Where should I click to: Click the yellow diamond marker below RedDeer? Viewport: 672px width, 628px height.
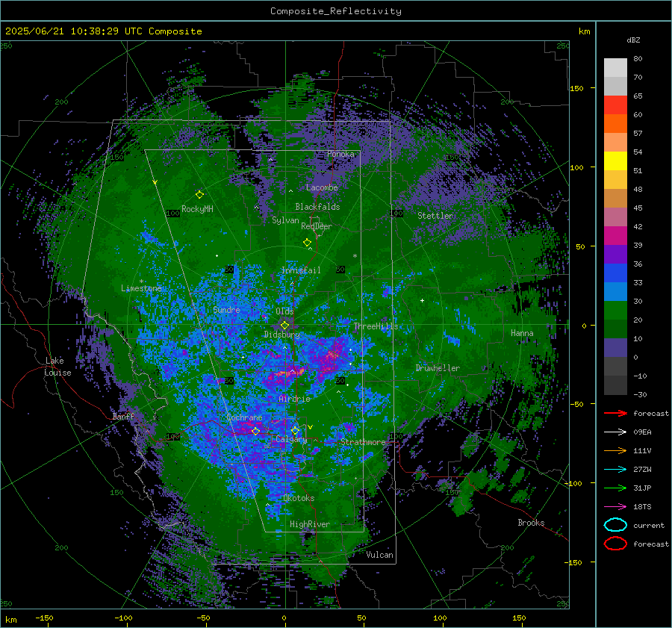click(308, 243)
